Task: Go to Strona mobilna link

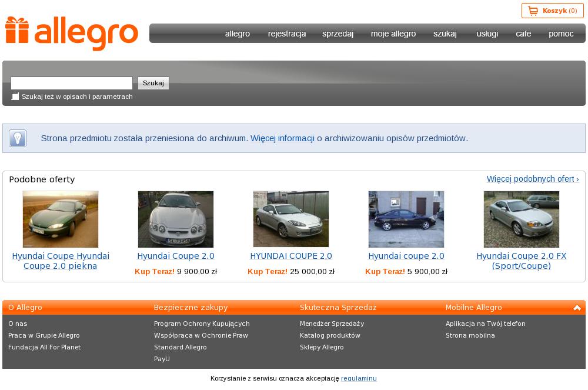Action: click(470, 335)
